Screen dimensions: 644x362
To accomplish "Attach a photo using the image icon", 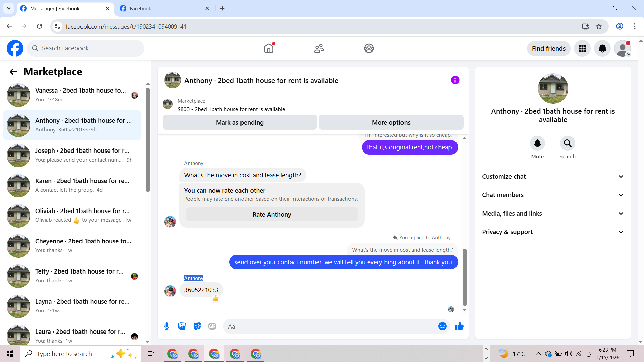I will pos(182,326).
